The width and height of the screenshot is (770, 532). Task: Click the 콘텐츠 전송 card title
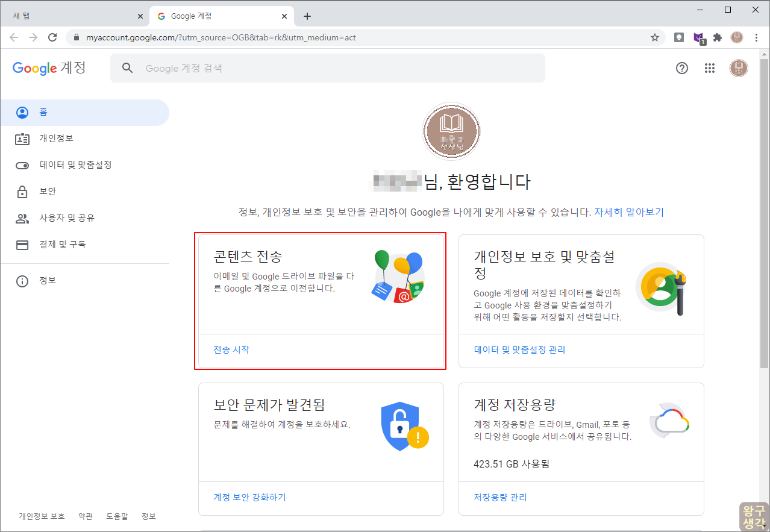248,257
